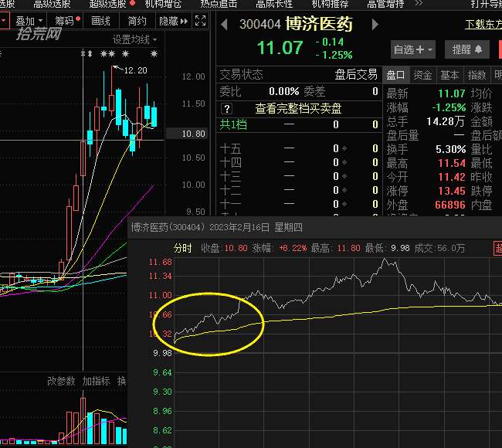Click the 委比 0.00% value
Screen dimensions: 502x448
click(x=284, y=92)
